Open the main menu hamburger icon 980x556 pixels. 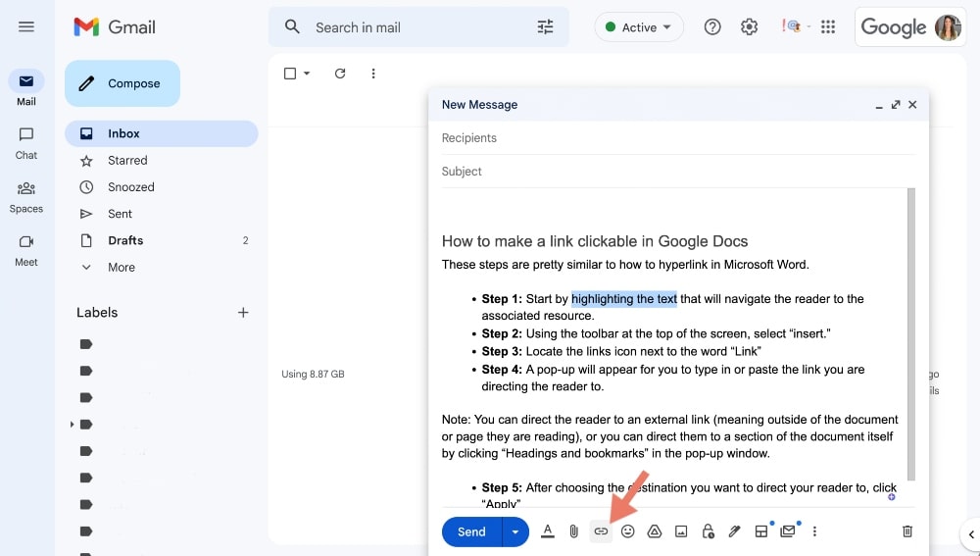pos(26,26)
